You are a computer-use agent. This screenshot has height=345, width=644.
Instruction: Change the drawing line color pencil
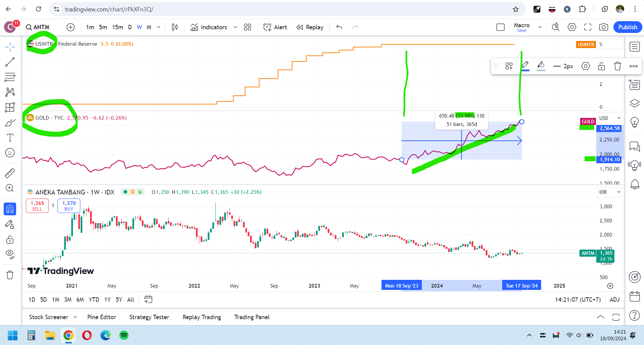pyautogui.click(x=525, y=66)
